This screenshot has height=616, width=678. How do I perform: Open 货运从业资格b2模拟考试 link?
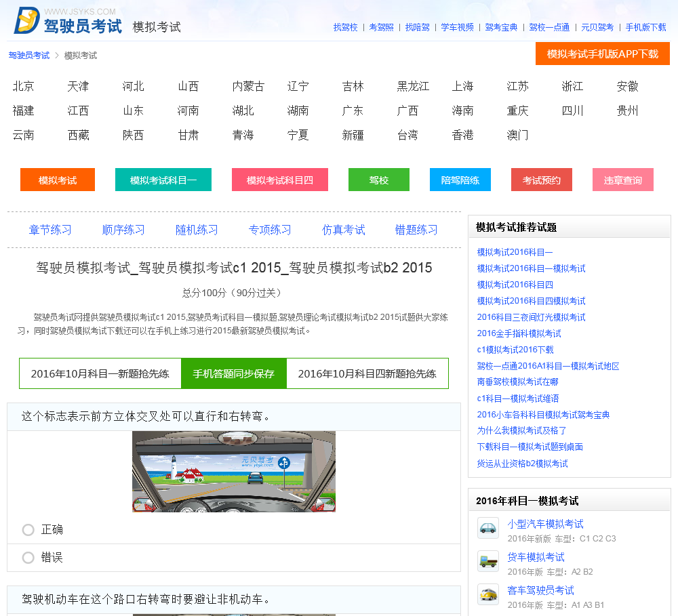click(522, 464)
